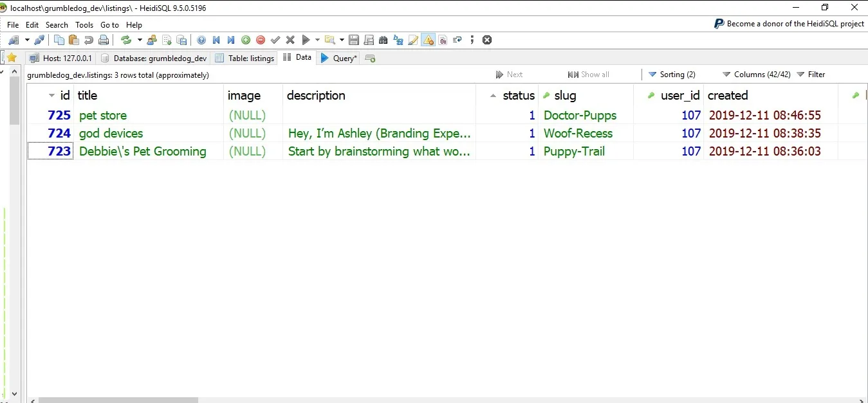Open the Sorting (2) dropdown

[x=672, y=75]
